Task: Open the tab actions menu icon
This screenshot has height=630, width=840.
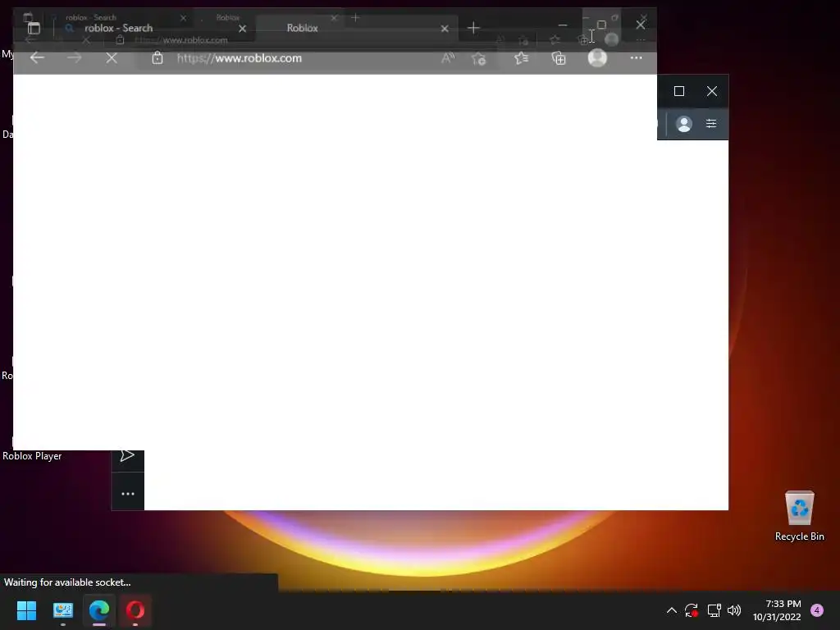Action: pos(34,28)
